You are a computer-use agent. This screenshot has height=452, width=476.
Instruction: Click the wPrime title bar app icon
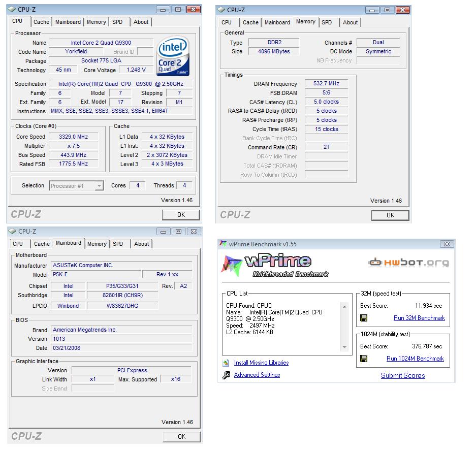coord(223,244)
